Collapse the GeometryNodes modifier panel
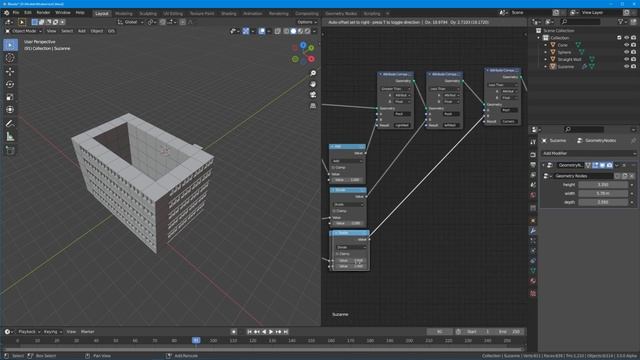 543,165
